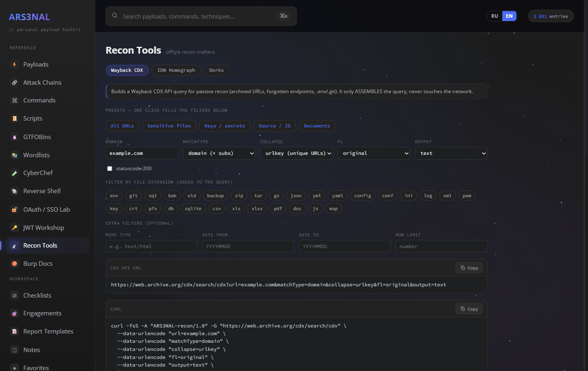The width and height of the screenshot is (588, 371).
Task: Switch to the Dorks tab
Action: pyautogui.click(x=216, y=70)
